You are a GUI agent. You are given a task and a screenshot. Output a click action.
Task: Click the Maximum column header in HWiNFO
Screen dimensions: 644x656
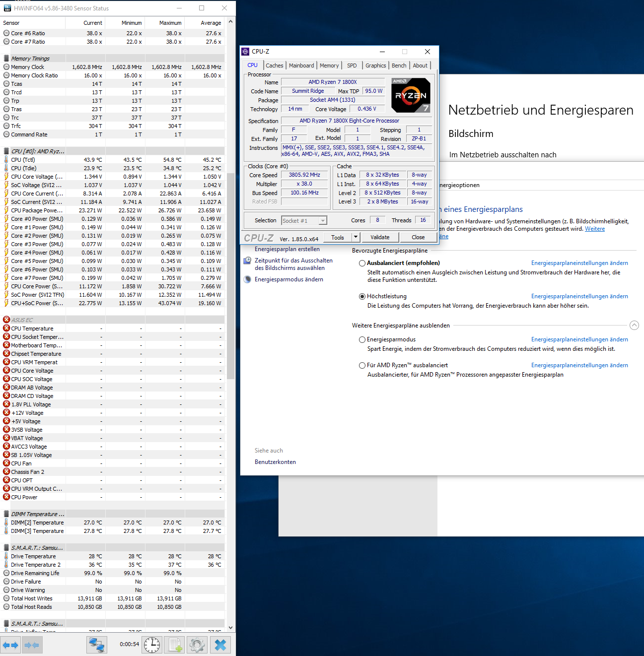tap(164, 23)
